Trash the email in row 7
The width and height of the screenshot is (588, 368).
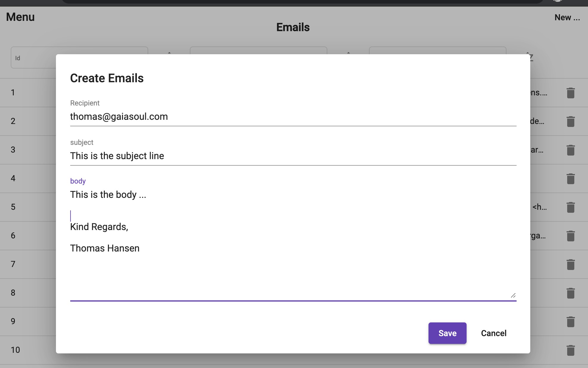(x=570, y=265)
